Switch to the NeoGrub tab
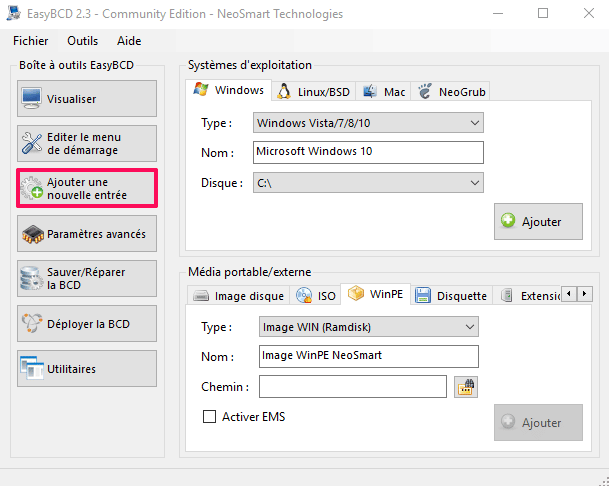This screenshot has height=486, width=609. pos(452,92)
